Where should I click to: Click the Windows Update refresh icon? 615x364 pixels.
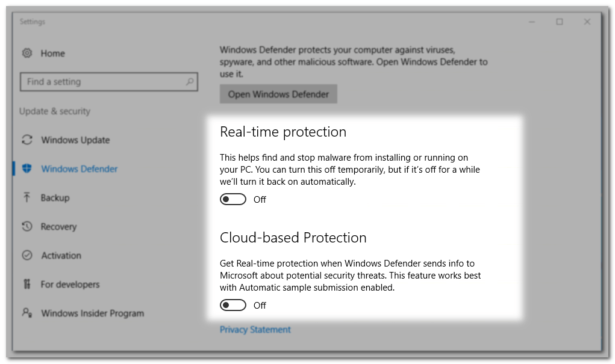27,140
